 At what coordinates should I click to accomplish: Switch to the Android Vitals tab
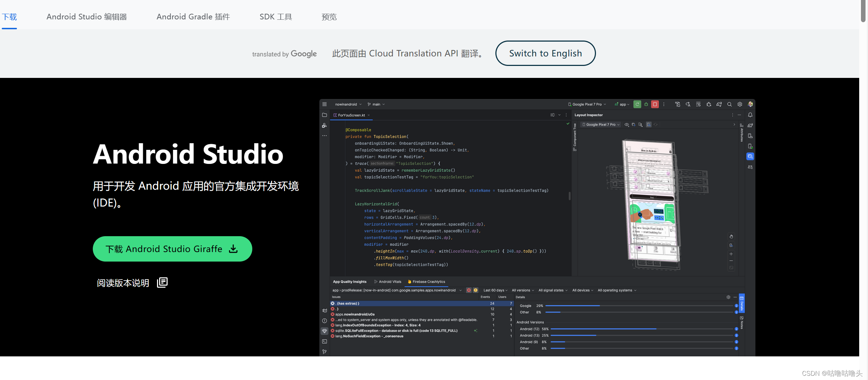[387, 282]
